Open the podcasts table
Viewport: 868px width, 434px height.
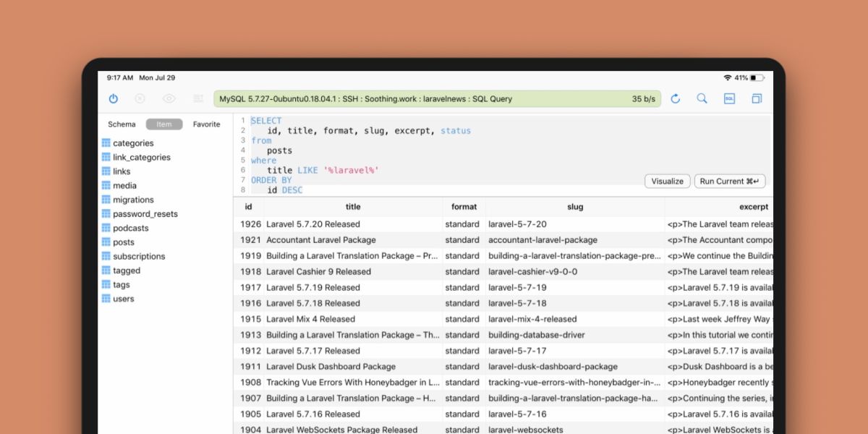tap(131, 228)
